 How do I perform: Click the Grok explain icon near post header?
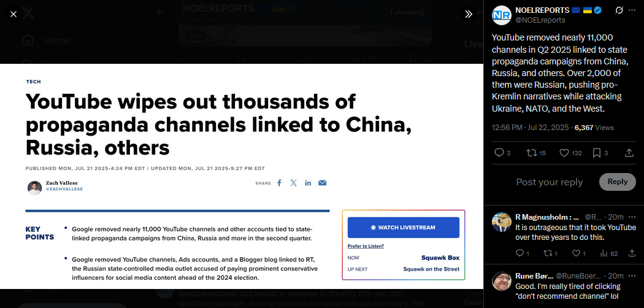[x=619, y=10]
